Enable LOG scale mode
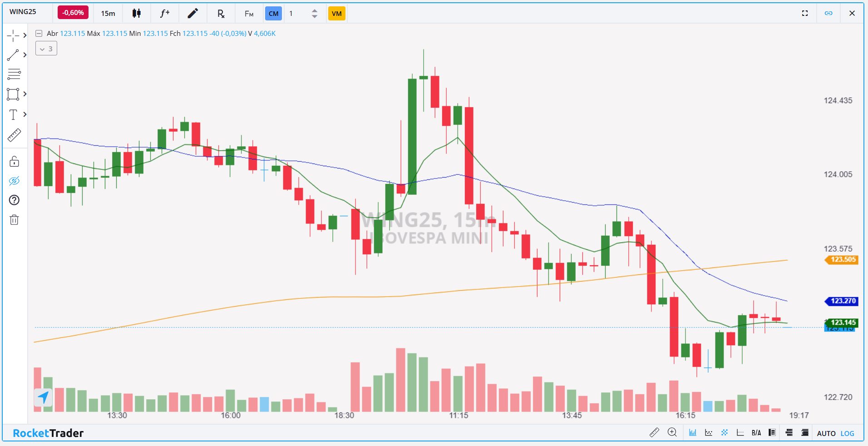The height and width of the screenshot is (446, 868). 847,433
